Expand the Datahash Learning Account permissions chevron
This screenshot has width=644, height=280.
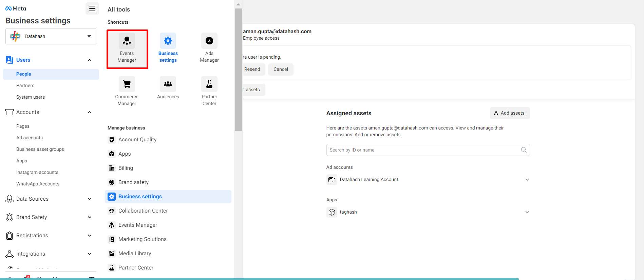[527, 180]
